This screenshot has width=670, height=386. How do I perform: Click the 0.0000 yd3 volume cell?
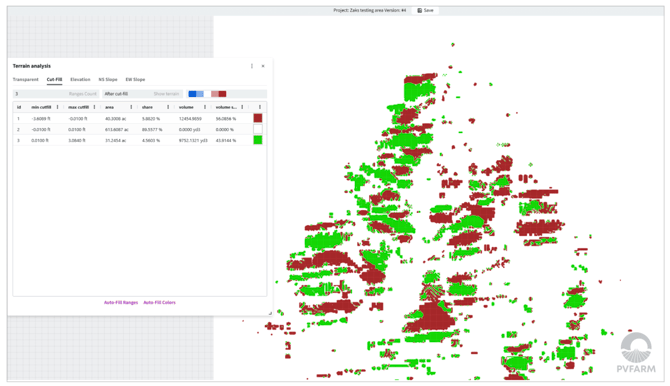(190, 129)
